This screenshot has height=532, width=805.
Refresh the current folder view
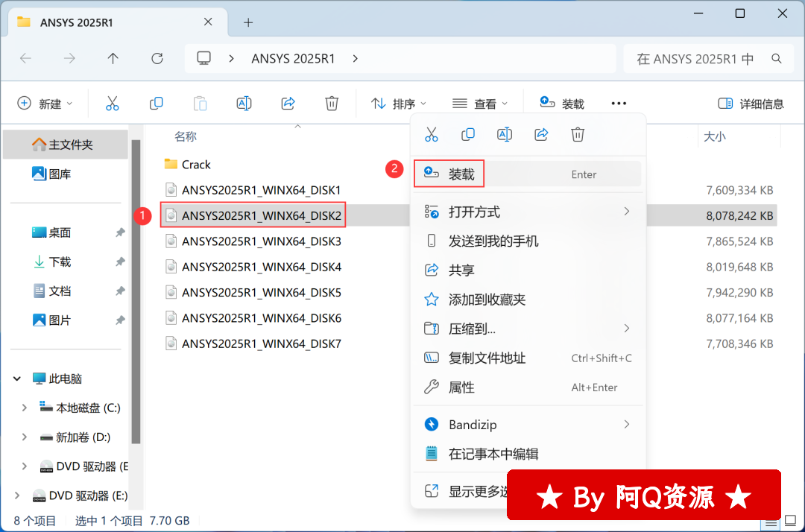[157, 58]
